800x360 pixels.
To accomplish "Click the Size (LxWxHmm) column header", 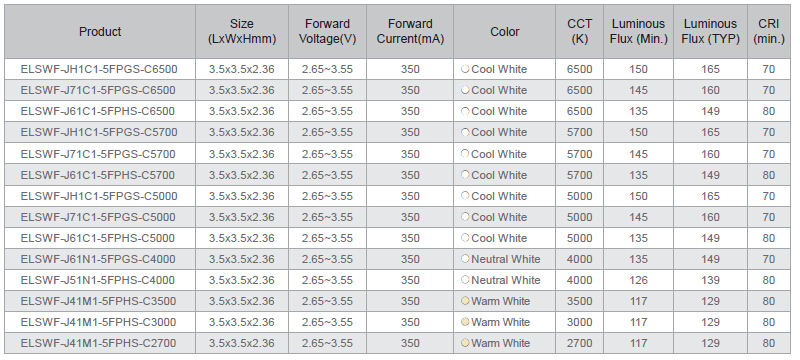I will click(x=242, y=32).
